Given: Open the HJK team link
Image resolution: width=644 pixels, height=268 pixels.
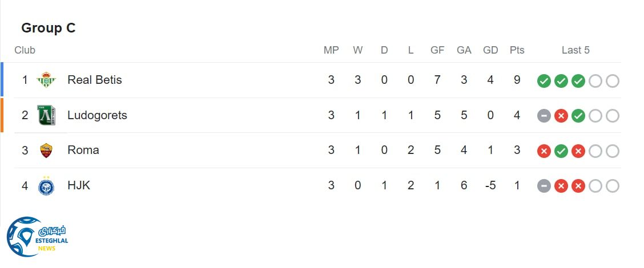Looking at the screenshot, I should 79,185.
